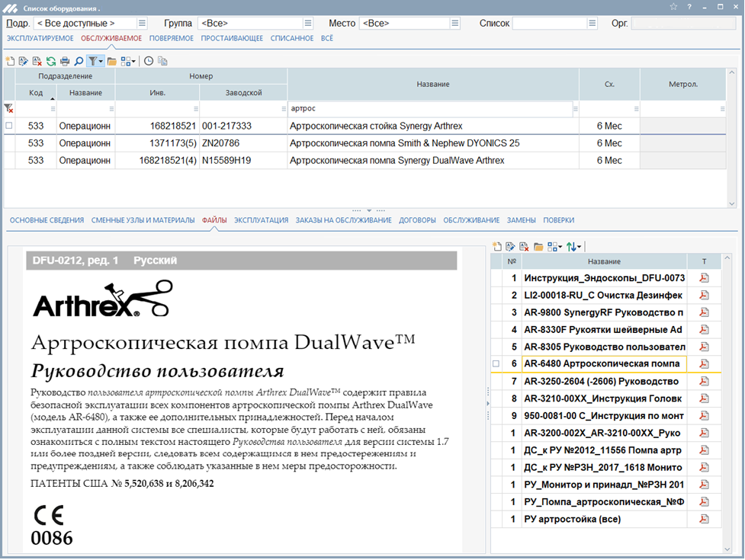Open filter options for Сх. column
Screen dimensions: 745x560
(x=636, y=109)
